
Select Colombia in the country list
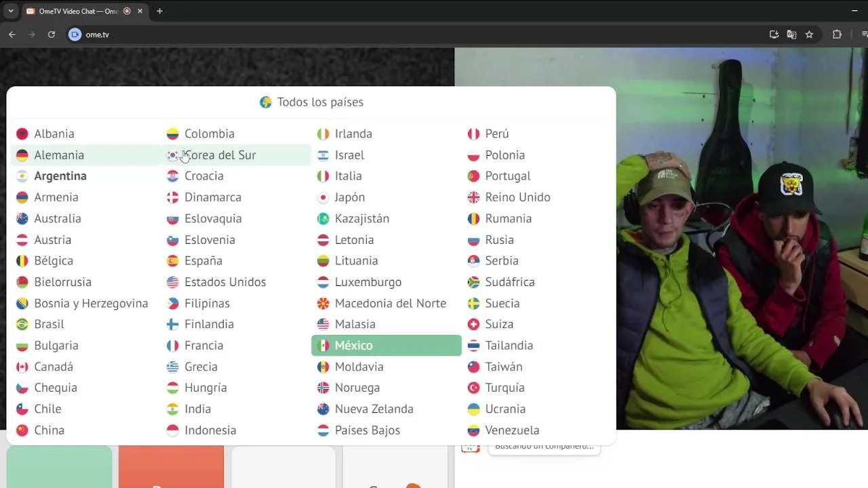tap(236, 134)
